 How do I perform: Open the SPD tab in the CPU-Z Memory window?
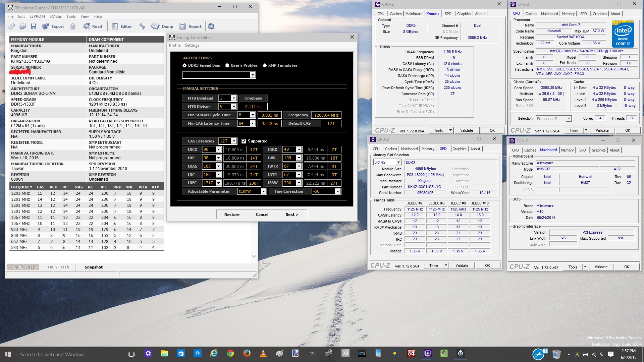click(448, 14)
